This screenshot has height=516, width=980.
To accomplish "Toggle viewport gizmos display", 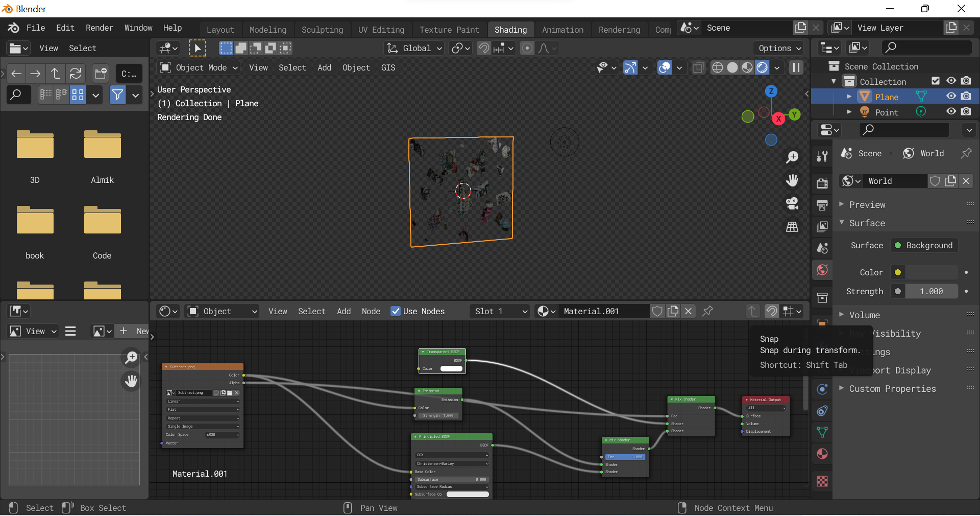I will click(x=630, y=67).
